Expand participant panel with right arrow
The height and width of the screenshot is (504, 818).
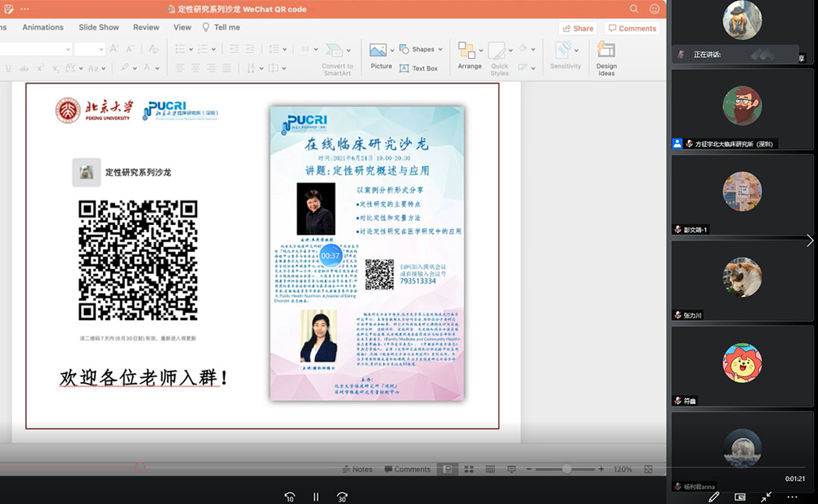pyautogui.click(x=810, y=240)
